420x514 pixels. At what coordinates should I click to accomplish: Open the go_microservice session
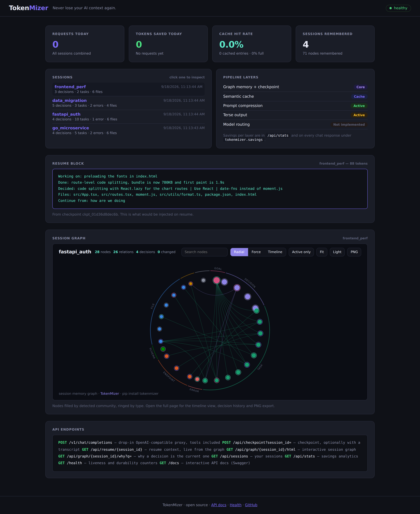[129, 130]
